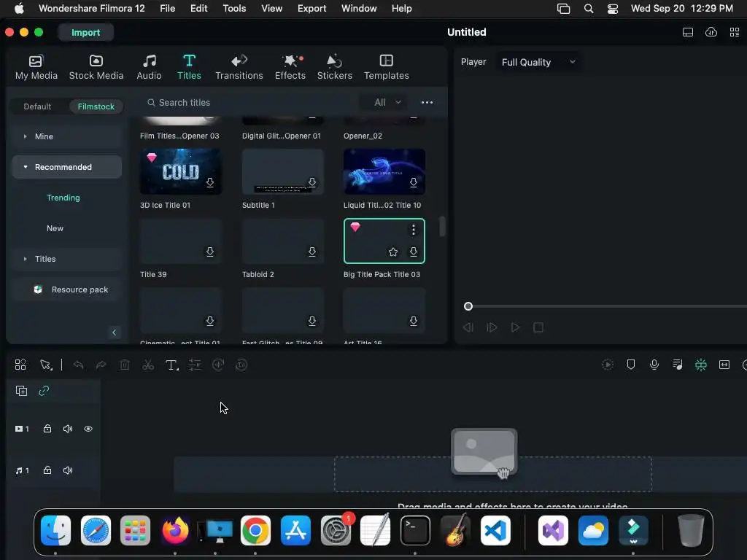Click the add track icon
747x560 pixels.
[21, 391]
